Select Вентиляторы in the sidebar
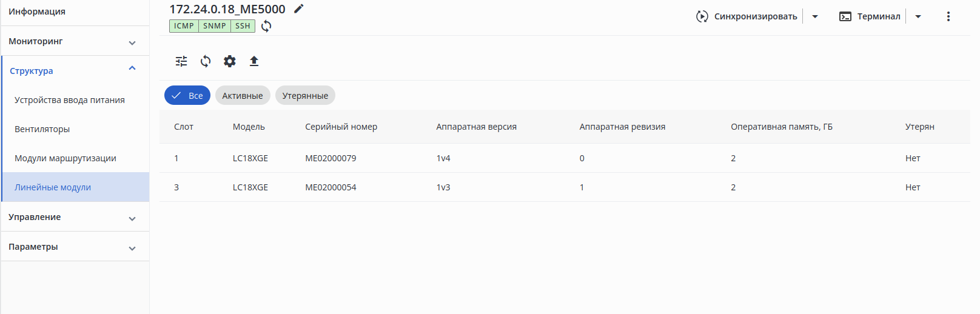The height and width of the screenshot is (314, 980). click(42, 129)
